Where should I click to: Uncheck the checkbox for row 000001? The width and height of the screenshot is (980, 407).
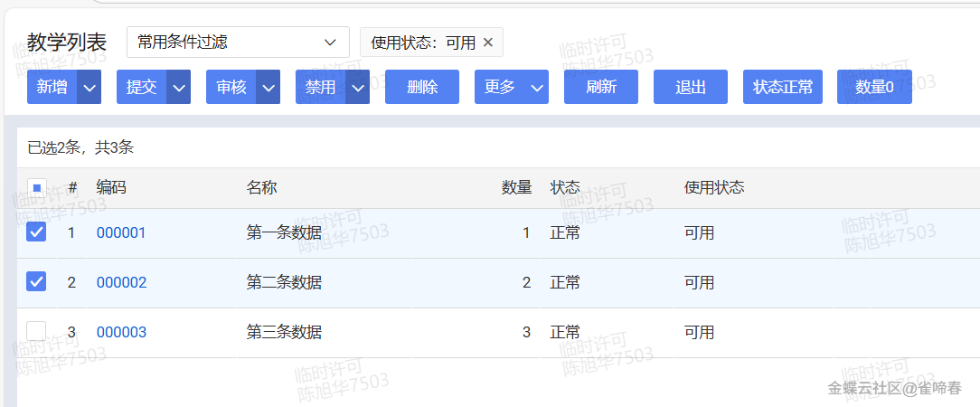(x=36, y=232)
